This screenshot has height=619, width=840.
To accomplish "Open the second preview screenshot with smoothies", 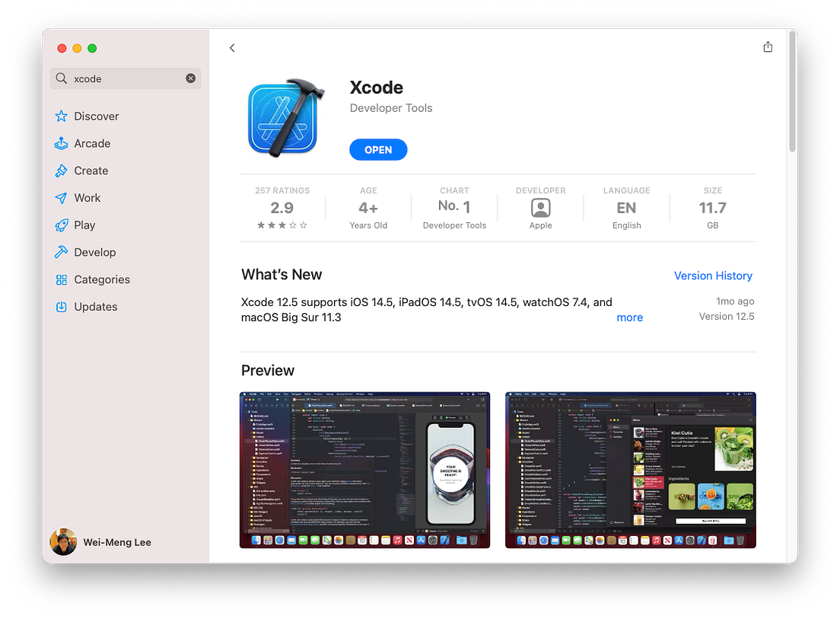I will click(631, 470).
